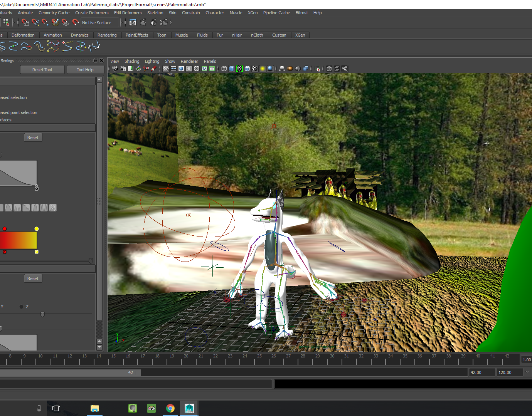532x416 pixels.
Task: Click the 2D Pan/Zoom icon
Action: [146, 69]
